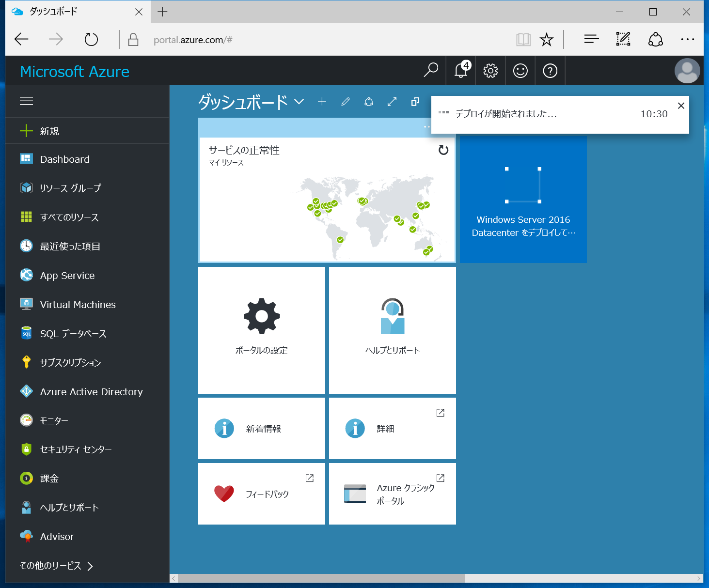The width and height of the screenshot is (709, 588).
Task: Reload the page with refresh button
Action: coord(91,39)
